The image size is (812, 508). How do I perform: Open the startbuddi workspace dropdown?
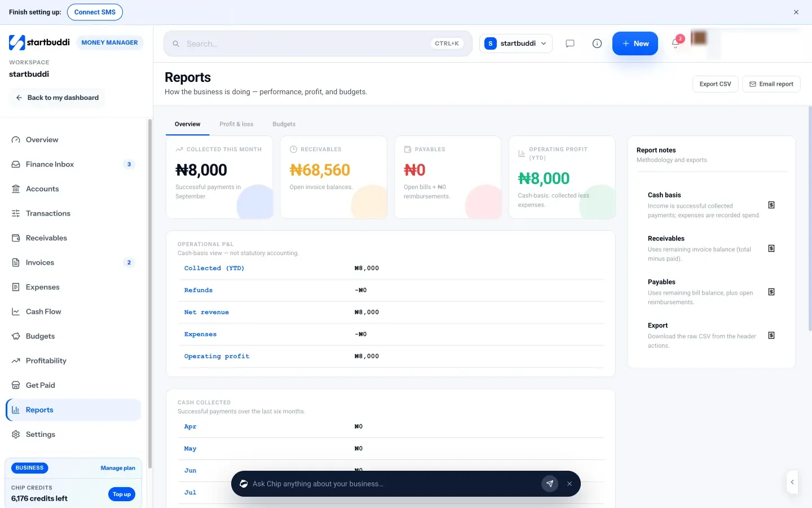(516, 43)
